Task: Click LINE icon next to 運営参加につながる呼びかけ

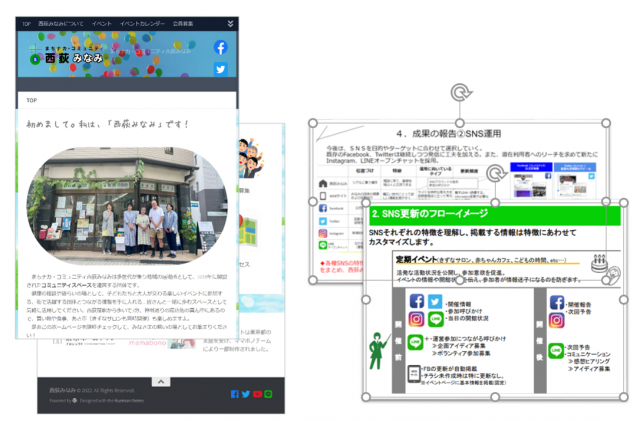Action: click(416, 342)
